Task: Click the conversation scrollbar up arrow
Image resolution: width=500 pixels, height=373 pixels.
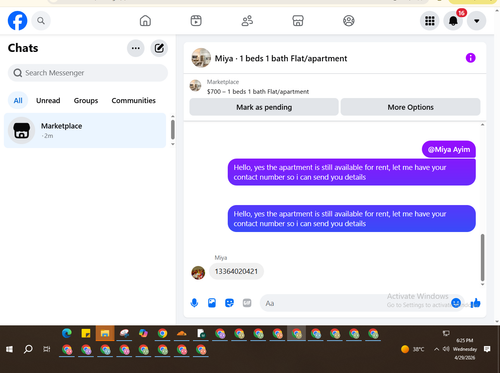Action: pos(482,125)
